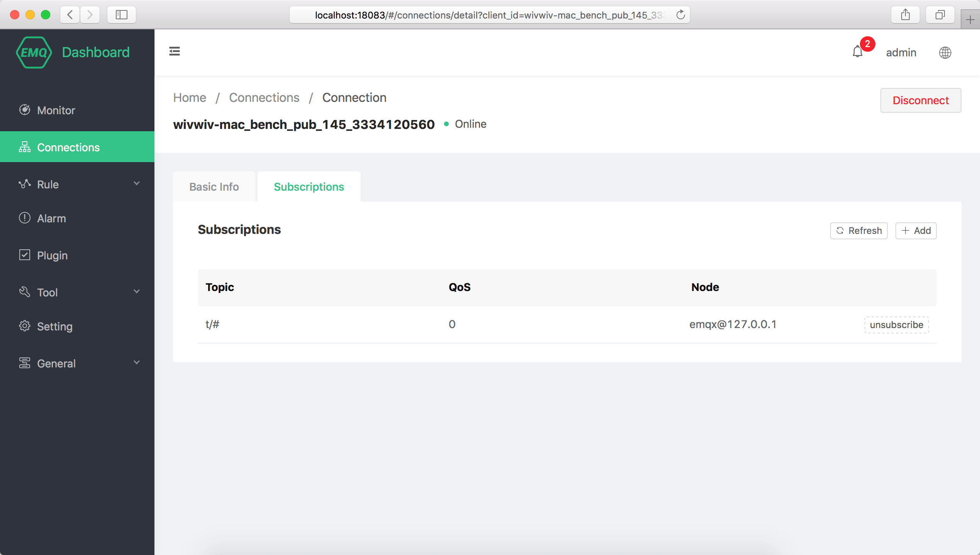Expand the Rule menu chevron
The image size is (980, 555).
pos(137,184)
